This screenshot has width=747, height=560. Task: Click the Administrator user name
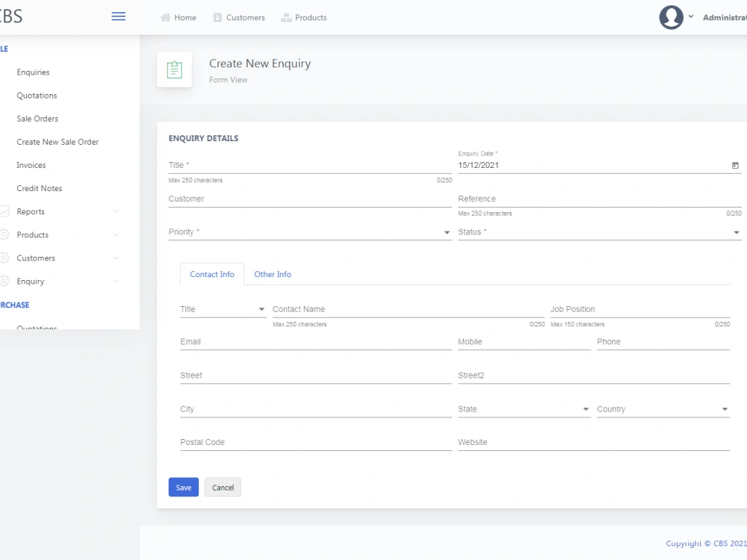coord(725,18)
